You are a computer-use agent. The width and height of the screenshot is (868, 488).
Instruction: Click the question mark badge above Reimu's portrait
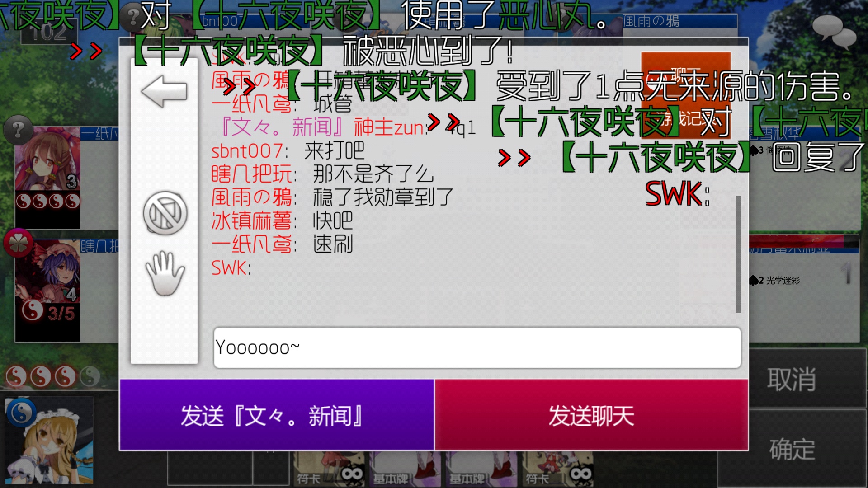[x=18, y=130]
